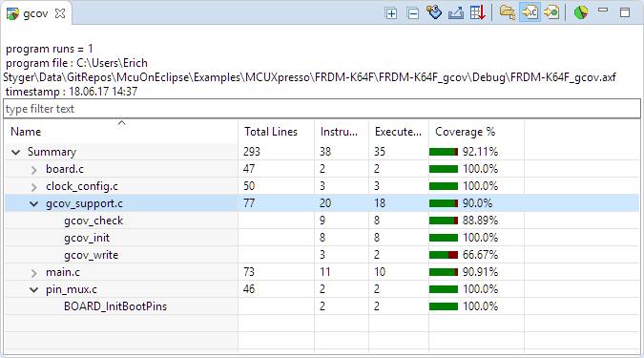The width and height of the screenshot is (644, 358).
Task: Click the Collapse All toolbar icon
Action: pos(413,13)
